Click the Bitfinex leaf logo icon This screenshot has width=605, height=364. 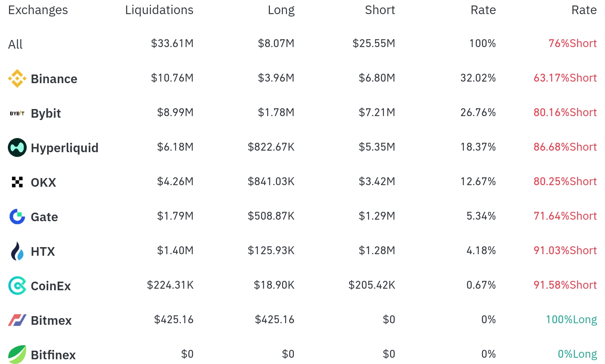17,355
